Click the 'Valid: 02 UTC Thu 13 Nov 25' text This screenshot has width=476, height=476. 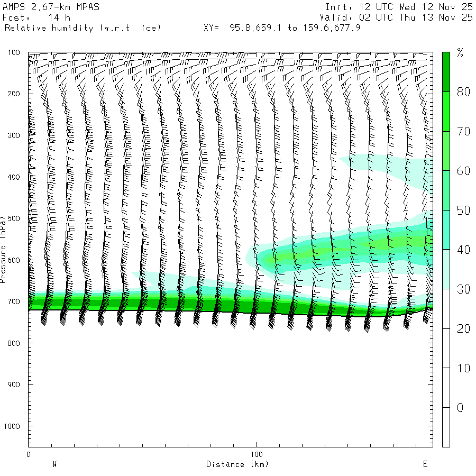click(x=396, y=17)
